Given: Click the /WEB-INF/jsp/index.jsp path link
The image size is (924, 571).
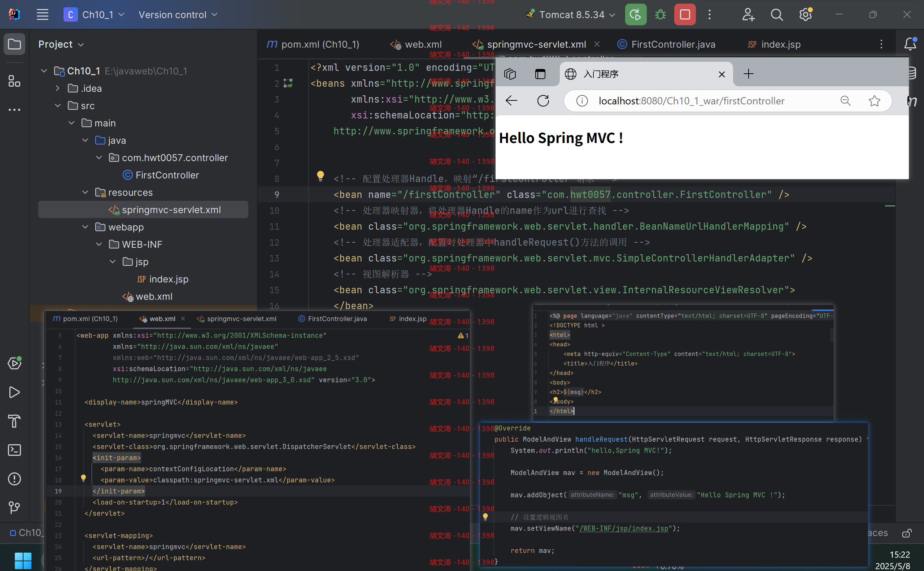Looking at the screenshot, I should 623,528.
